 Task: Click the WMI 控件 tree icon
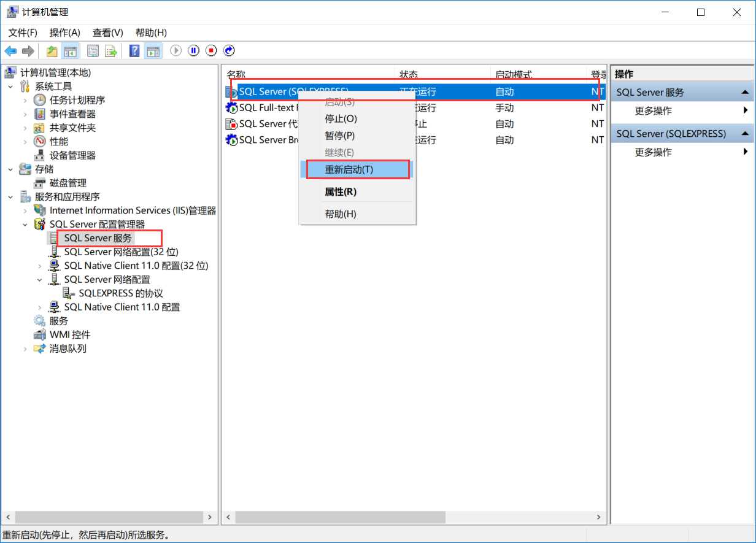coord(40,335)
